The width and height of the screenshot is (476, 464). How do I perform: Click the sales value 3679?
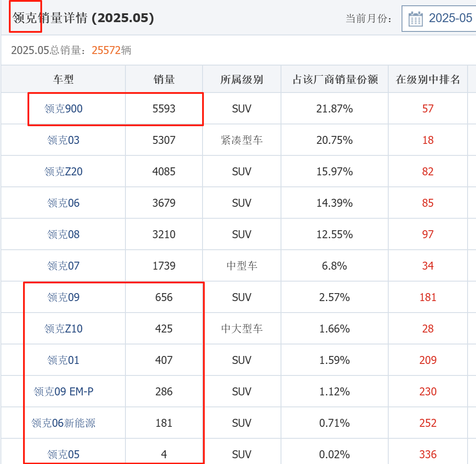164,203
